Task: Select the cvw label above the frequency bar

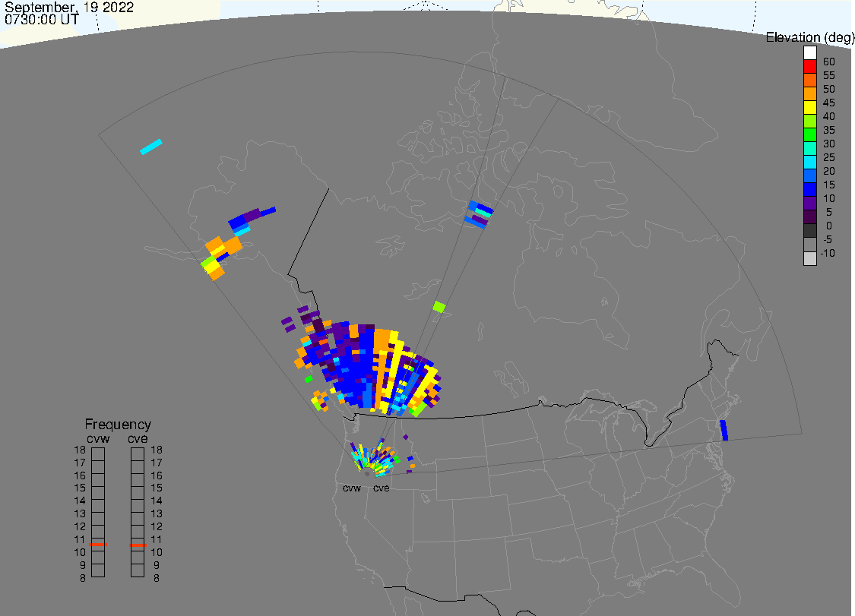Action: coord(98,439)
